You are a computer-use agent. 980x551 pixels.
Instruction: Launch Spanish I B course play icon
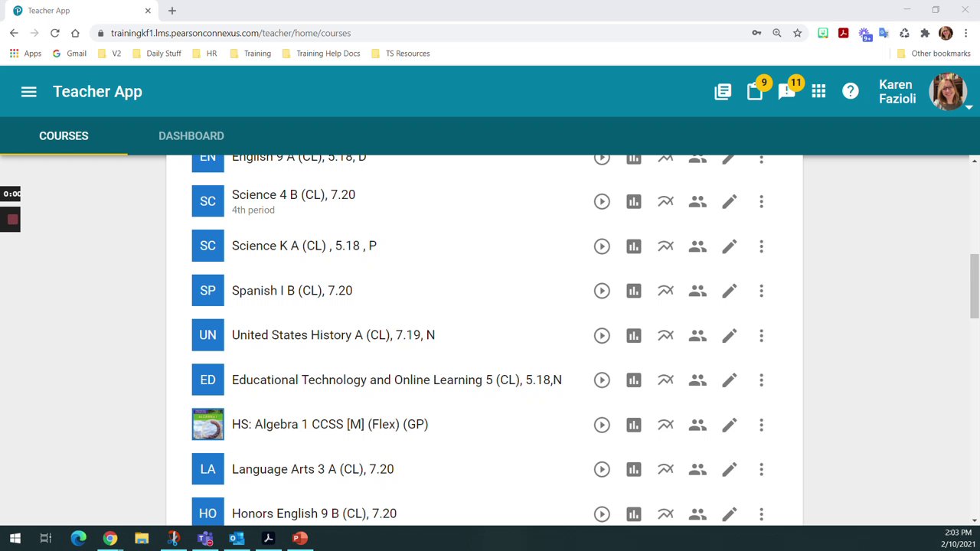(x=602, y=291)
